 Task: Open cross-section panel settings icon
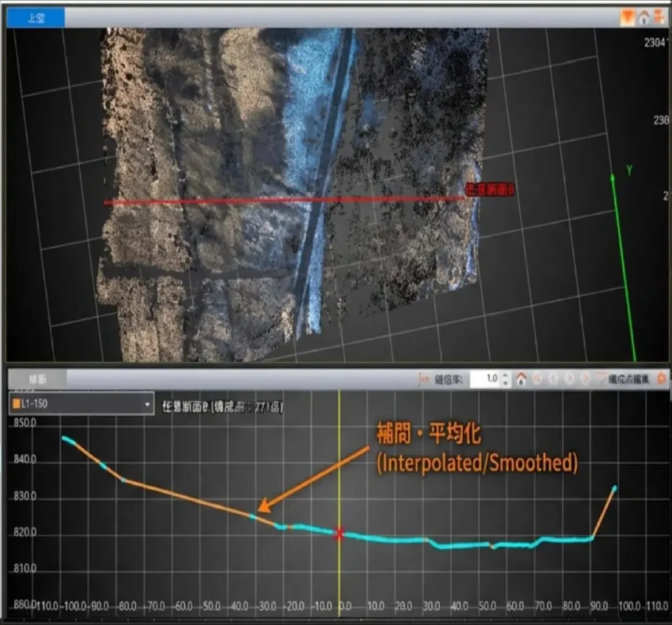(661, 379)
